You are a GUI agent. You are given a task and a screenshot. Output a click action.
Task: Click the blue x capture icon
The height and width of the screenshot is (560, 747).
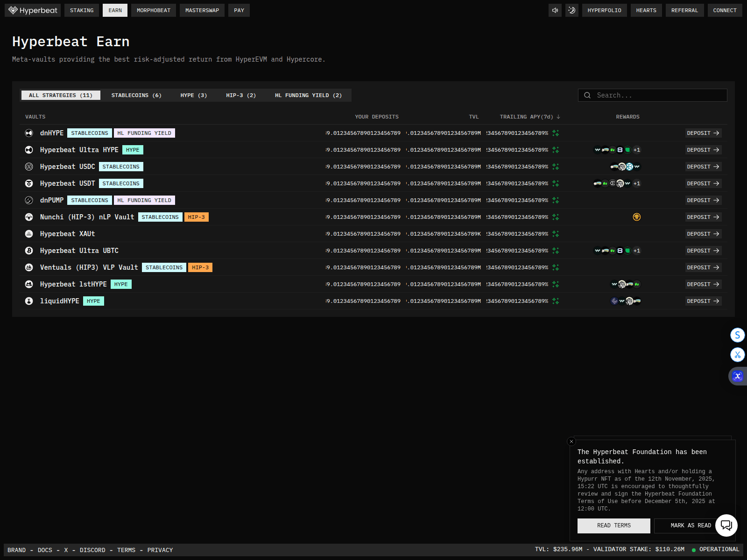pyautogui.click(x=737, y=376)
